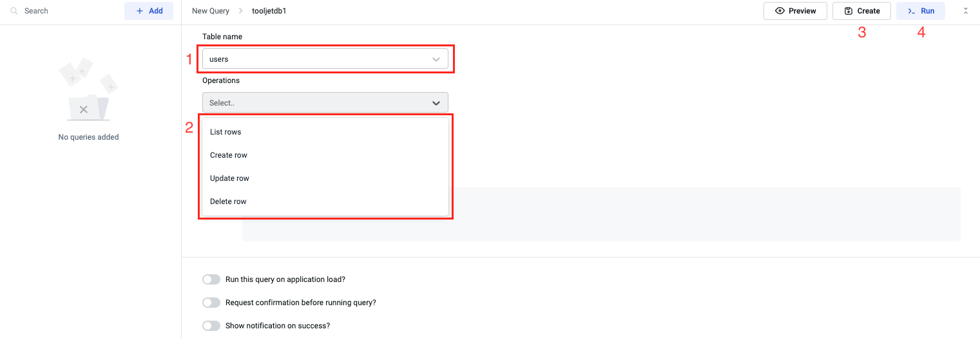The width and height of the screenshot is (980, 338).
Task: Turn on show notification on success
Action: tap(211, 326)
